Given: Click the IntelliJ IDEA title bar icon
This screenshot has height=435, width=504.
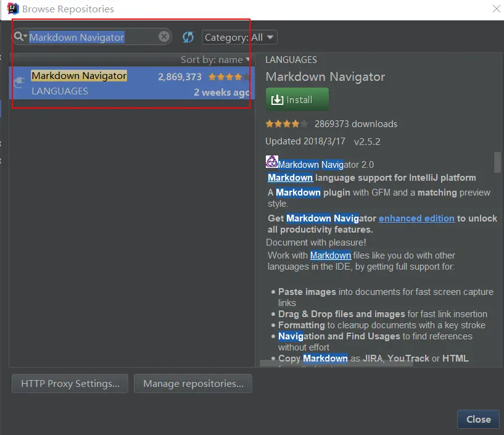Looking at the screenshot, I should (x=13, y=9).
